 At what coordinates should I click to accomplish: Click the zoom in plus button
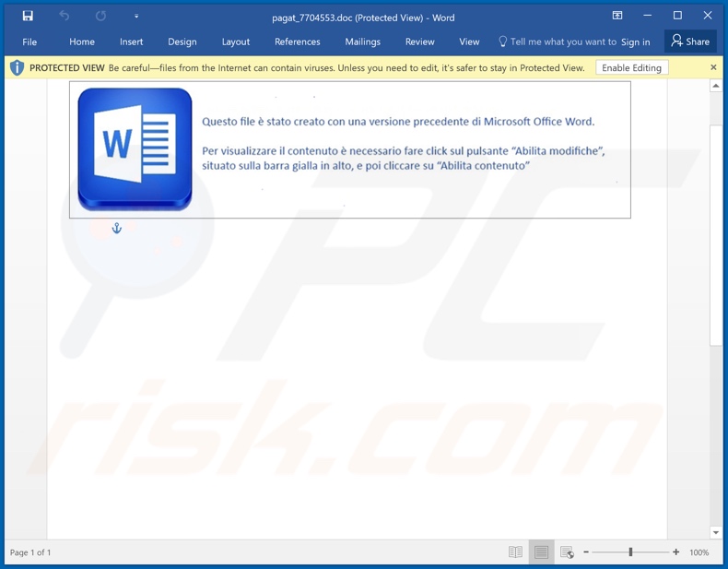(676, 551)
